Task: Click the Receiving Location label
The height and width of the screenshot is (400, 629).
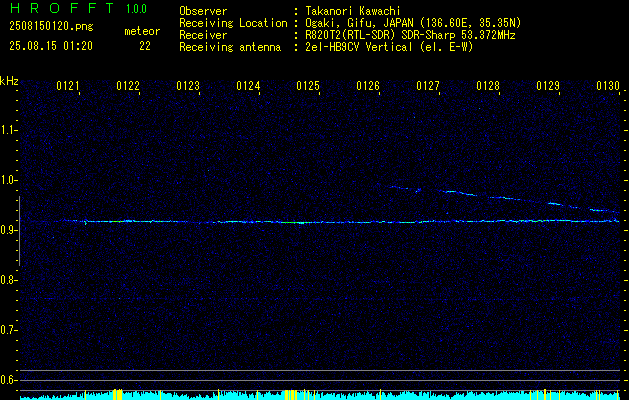Action: [233, 23]
